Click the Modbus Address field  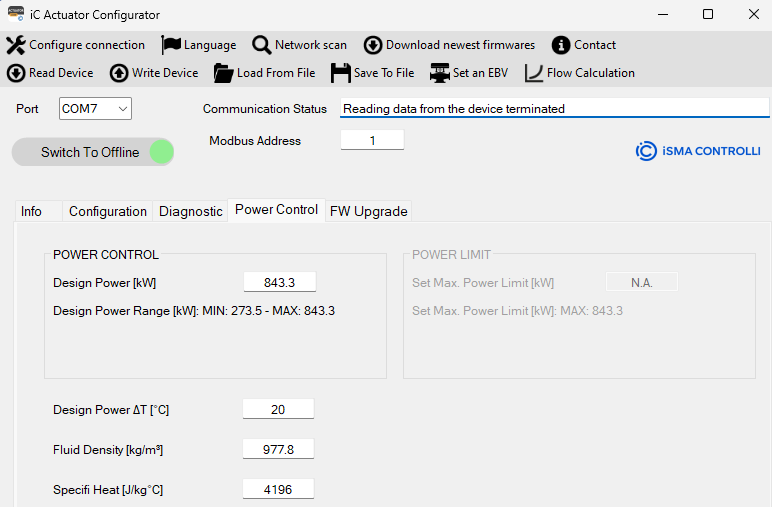(x=372, y=140)
